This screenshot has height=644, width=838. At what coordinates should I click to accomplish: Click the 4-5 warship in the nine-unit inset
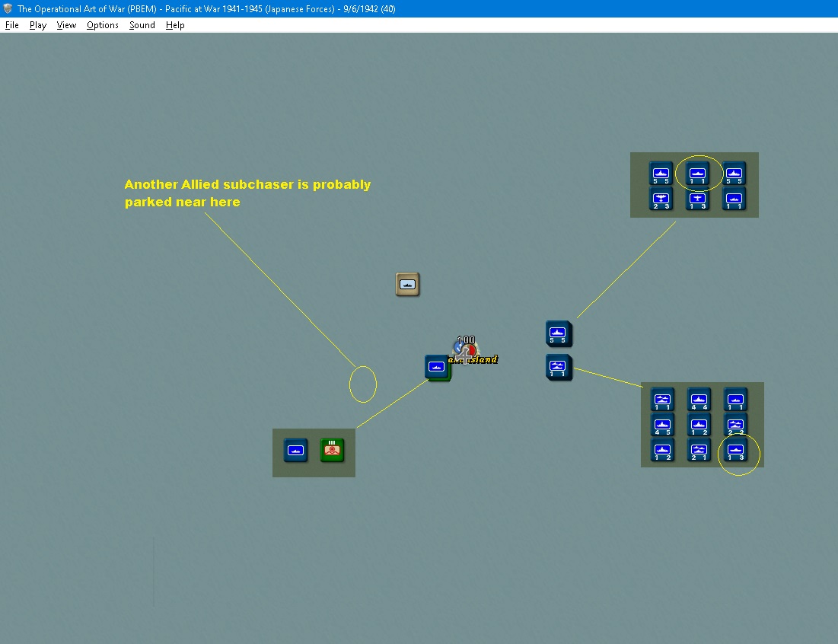click(x=662, y=425)
